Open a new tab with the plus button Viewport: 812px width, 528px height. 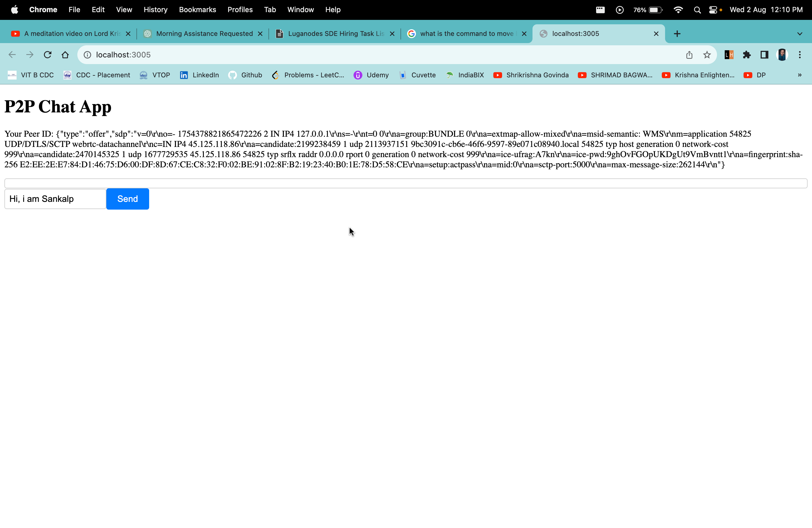677,33
